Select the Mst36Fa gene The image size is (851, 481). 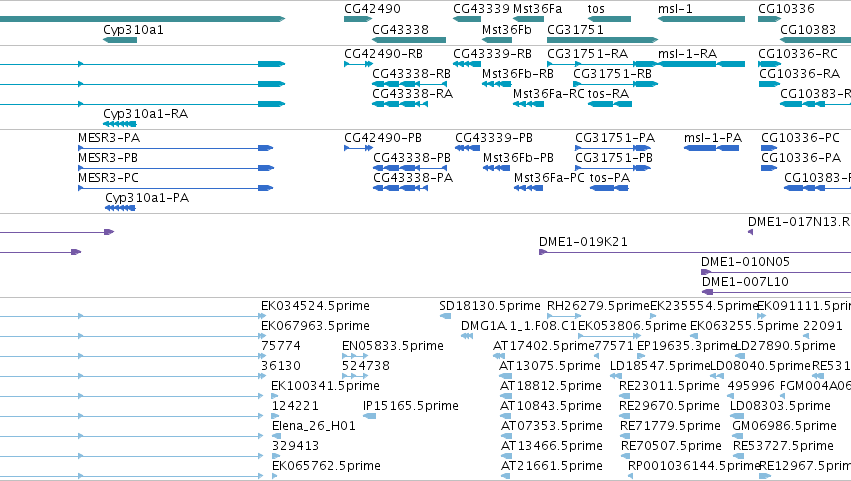pyautogui.click(x=528, y=19)
